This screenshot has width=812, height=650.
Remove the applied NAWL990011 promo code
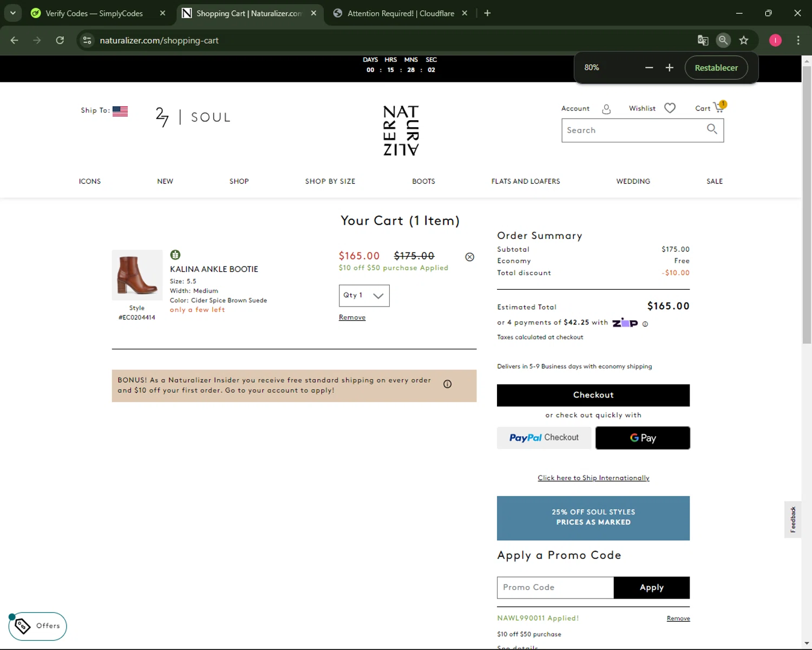(678, 619)
